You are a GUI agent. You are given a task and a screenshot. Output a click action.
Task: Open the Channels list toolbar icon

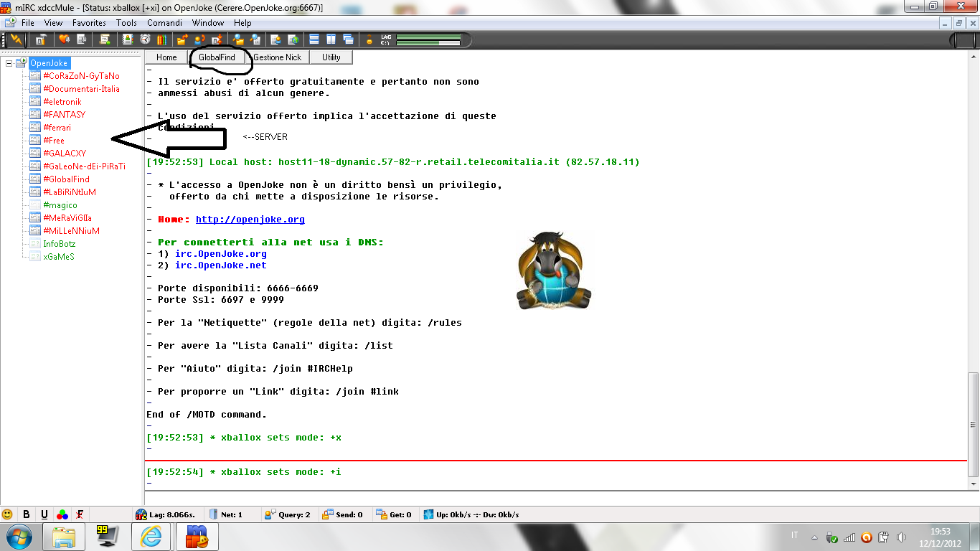[x=81, y=39]
